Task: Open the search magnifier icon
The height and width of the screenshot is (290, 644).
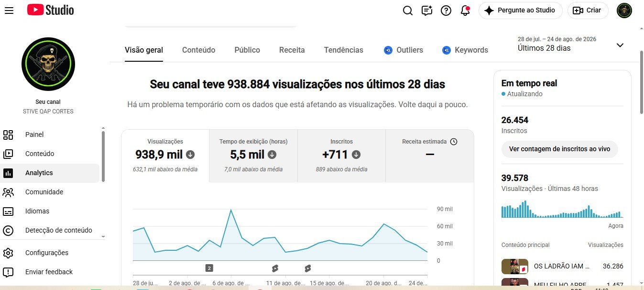Action: (x=407, y=11)
